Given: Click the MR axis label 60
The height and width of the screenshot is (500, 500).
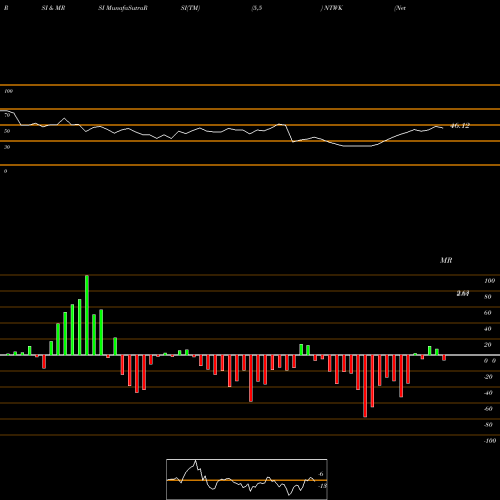Looking at the screenshot, I should coord(488,313).
